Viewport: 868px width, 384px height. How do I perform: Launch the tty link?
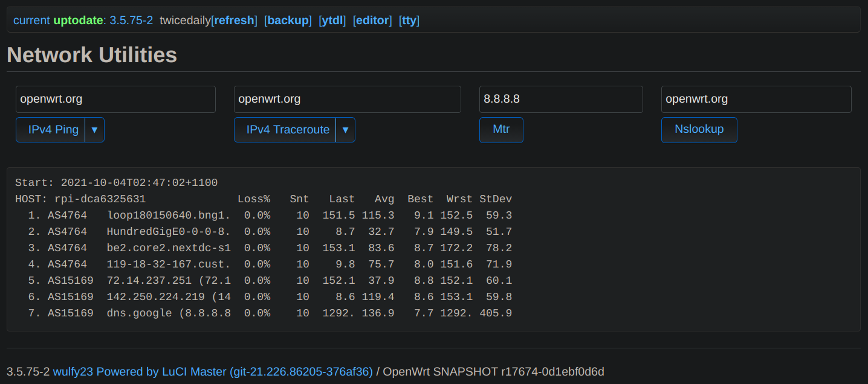(409, 21)
